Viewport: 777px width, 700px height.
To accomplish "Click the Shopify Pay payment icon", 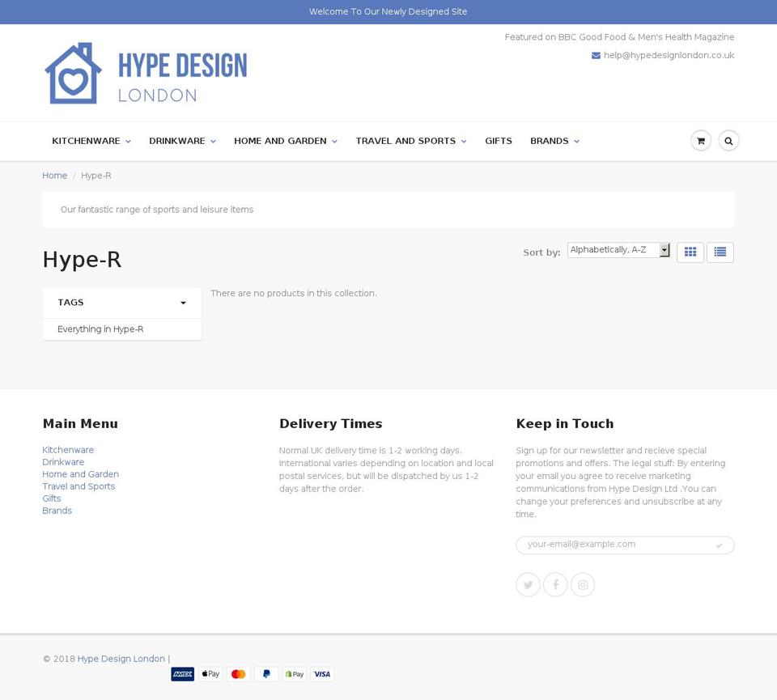I will [x=295, y=674].
